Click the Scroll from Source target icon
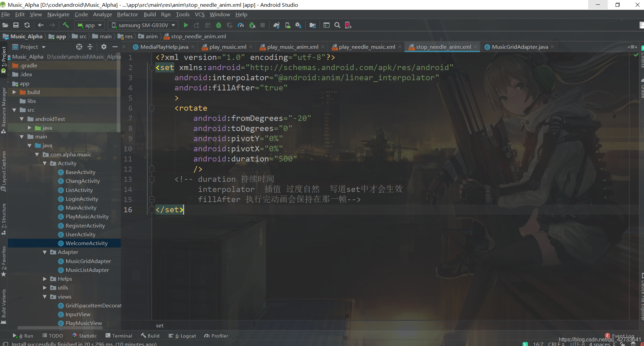Viewport: 644px width, 346px height. (79, 47)
